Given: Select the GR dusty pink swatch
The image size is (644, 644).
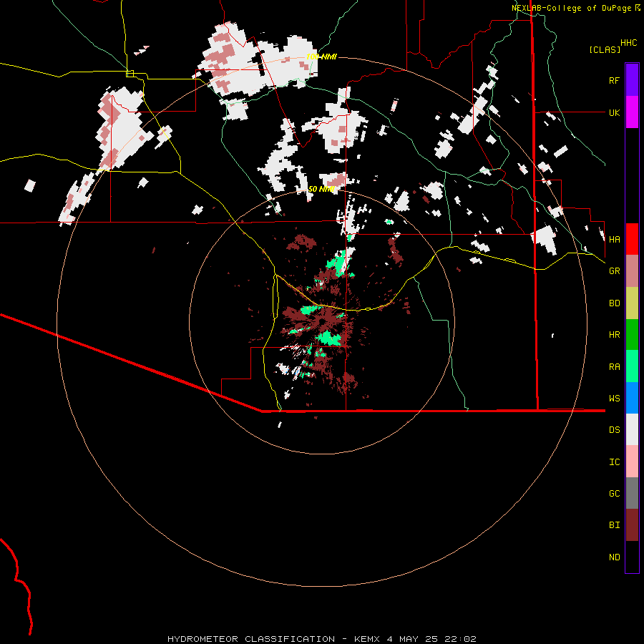Looking at the screenshot, I should tap(632, 271).
